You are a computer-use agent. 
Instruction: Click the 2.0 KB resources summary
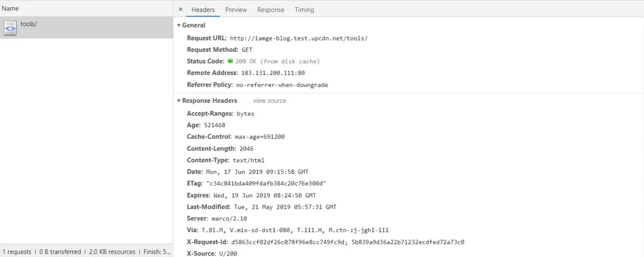tap(112, 252)
